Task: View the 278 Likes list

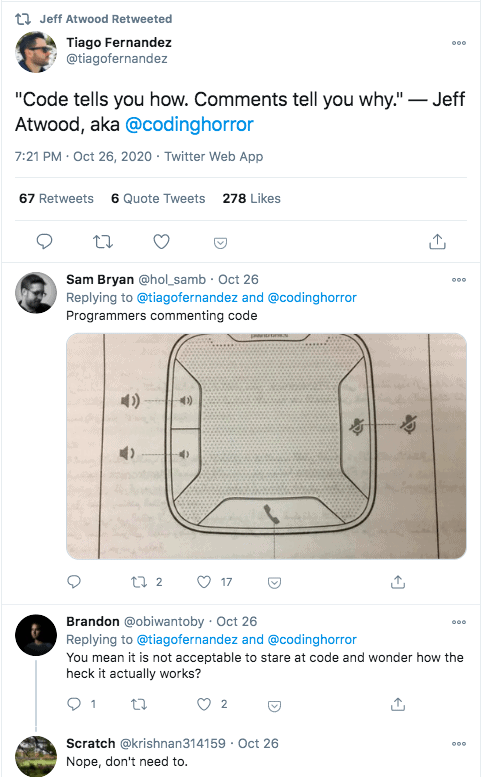Action: (x=252, y=199)
